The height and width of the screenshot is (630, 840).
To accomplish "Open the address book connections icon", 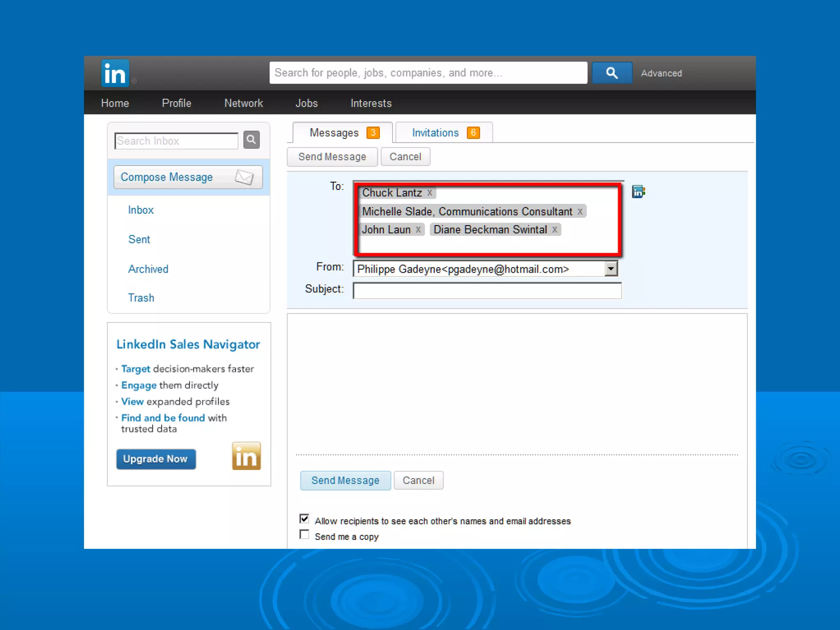I will point(638,192).
